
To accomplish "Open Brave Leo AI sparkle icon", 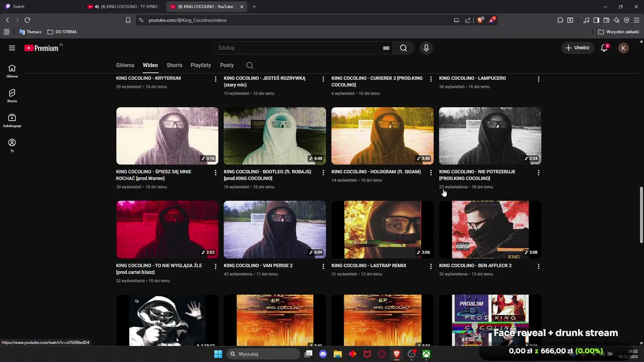I will point(616,20).
